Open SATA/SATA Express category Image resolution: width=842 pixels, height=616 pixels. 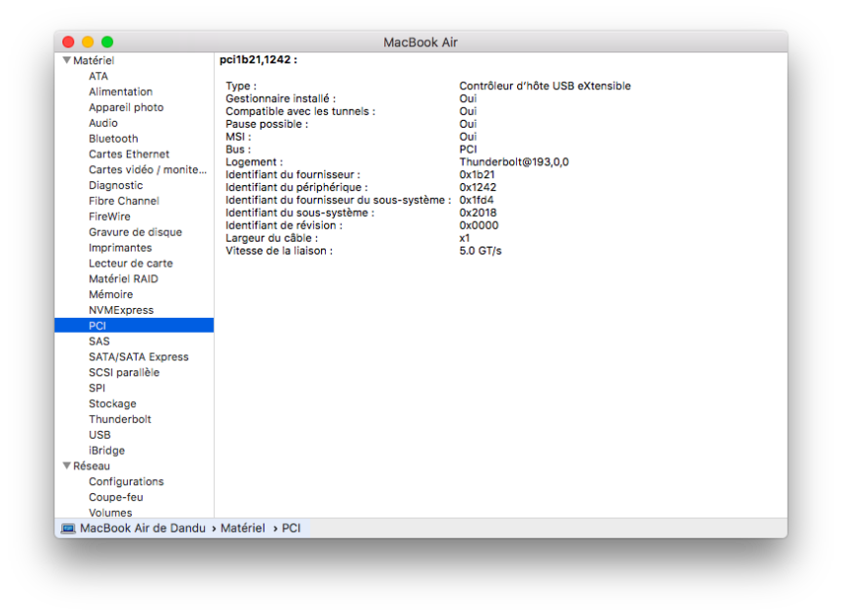tap(139, 357)
